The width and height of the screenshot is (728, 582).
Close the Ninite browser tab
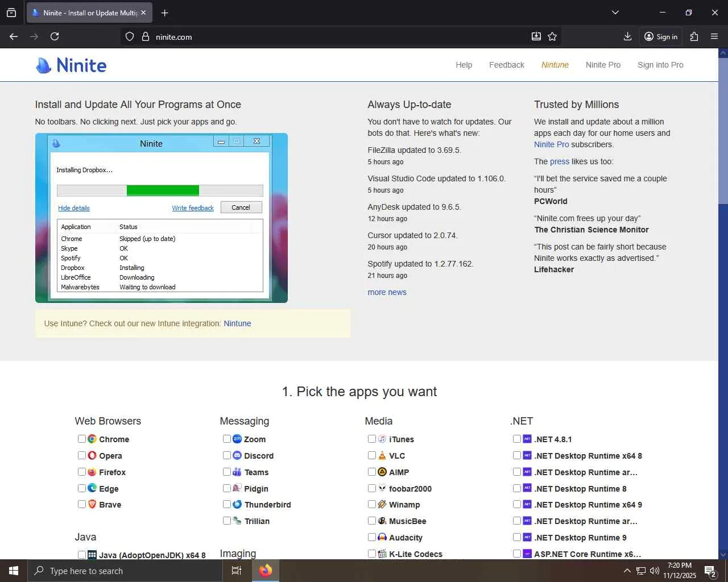point(143,13)
